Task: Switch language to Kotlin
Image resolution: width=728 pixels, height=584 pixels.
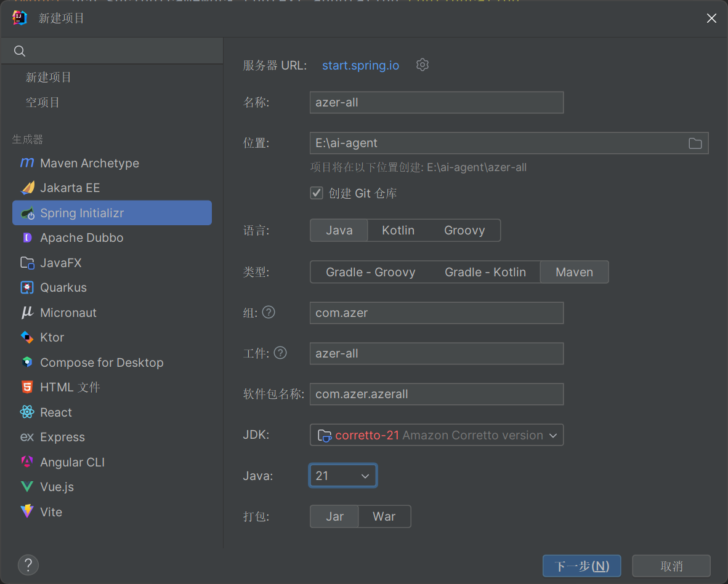Action: (398, 230)
